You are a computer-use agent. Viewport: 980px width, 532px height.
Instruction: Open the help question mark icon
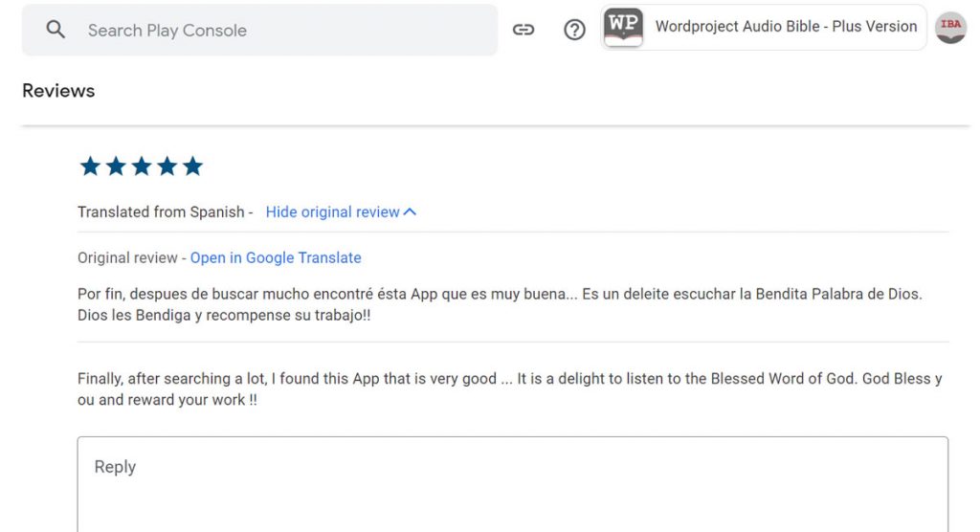(x=574, y=30)
